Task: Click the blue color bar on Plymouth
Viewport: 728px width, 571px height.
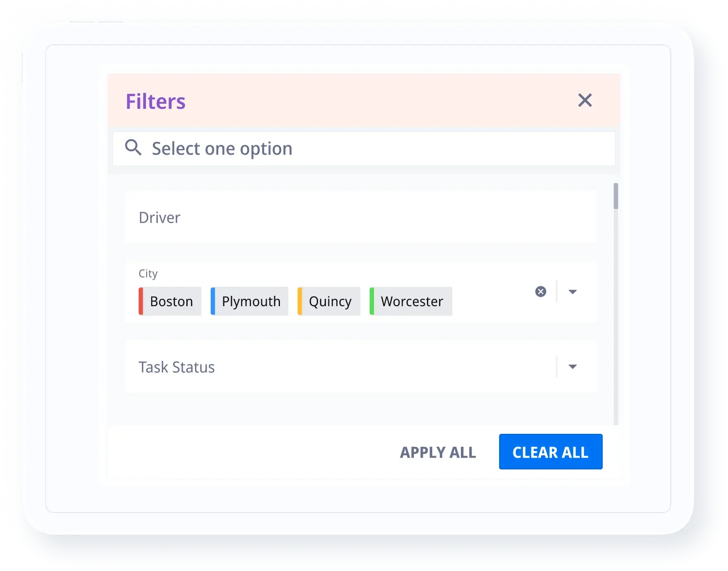Action: (x=213, y=301)
